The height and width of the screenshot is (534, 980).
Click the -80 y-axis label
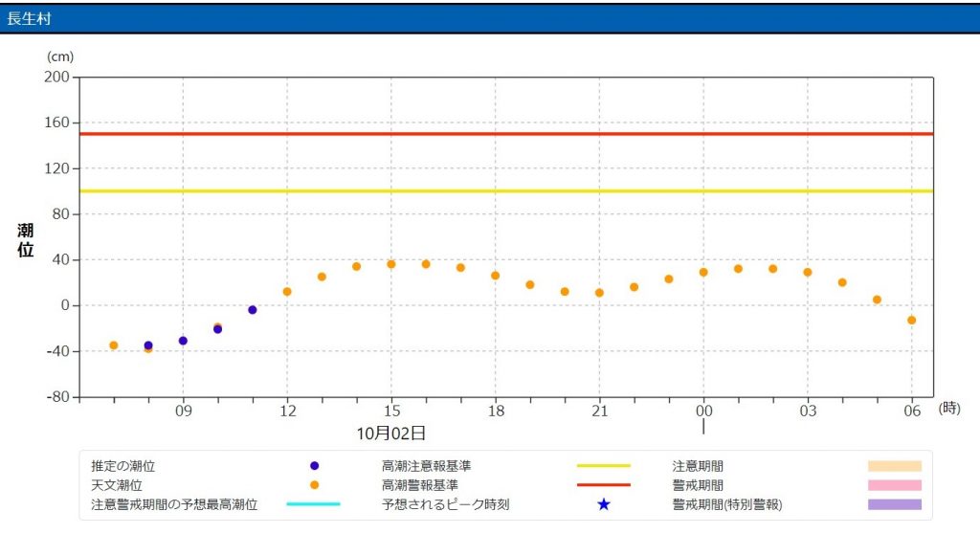(58, 397)
